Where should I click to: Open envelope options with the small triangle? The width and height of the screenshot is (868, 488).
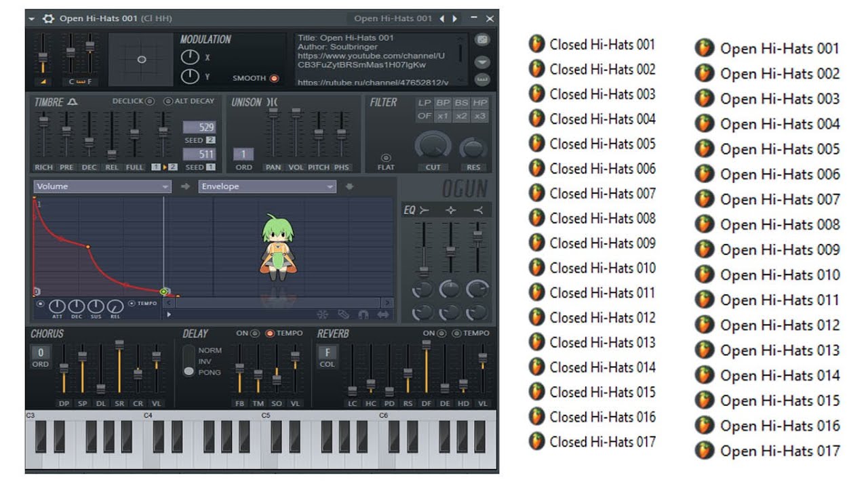click(x=169, y=314)
